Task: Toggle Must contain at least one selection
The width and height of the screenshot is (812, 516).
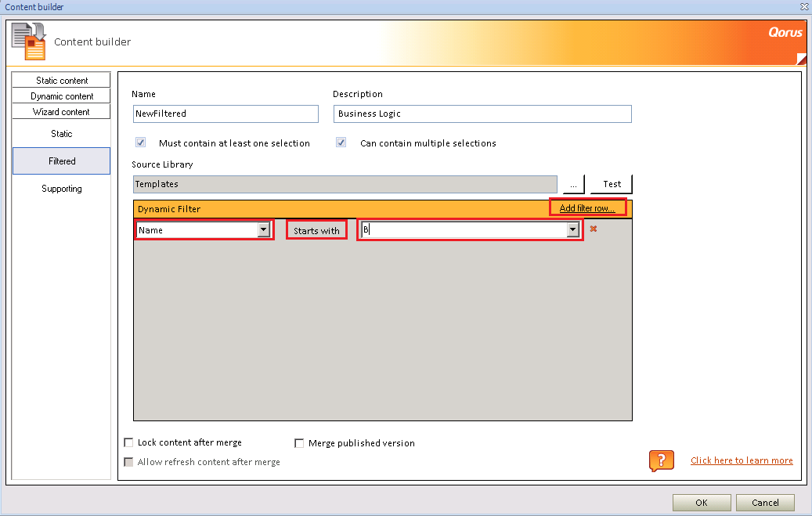Action: [140, 143]
